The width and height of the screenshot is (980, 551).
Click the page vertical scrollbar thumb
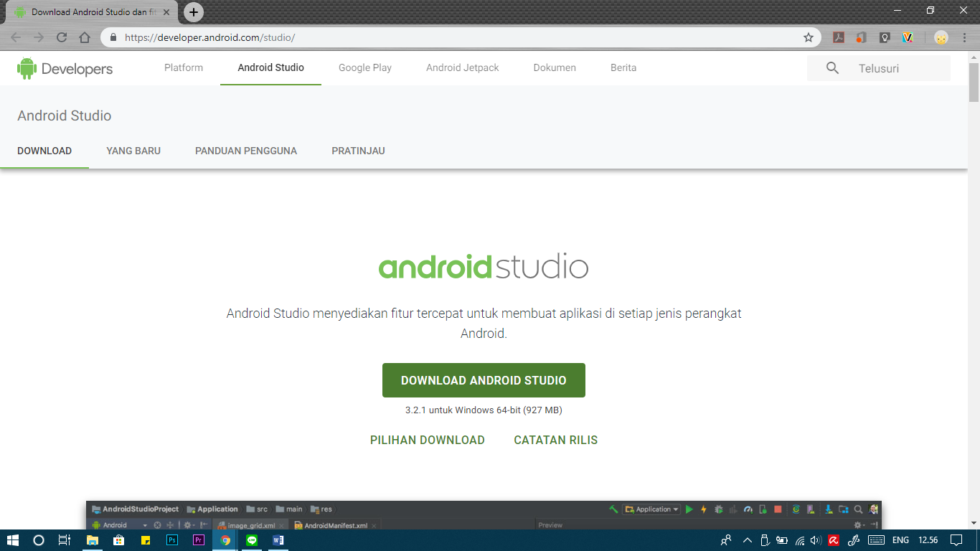tap(974, 83)
